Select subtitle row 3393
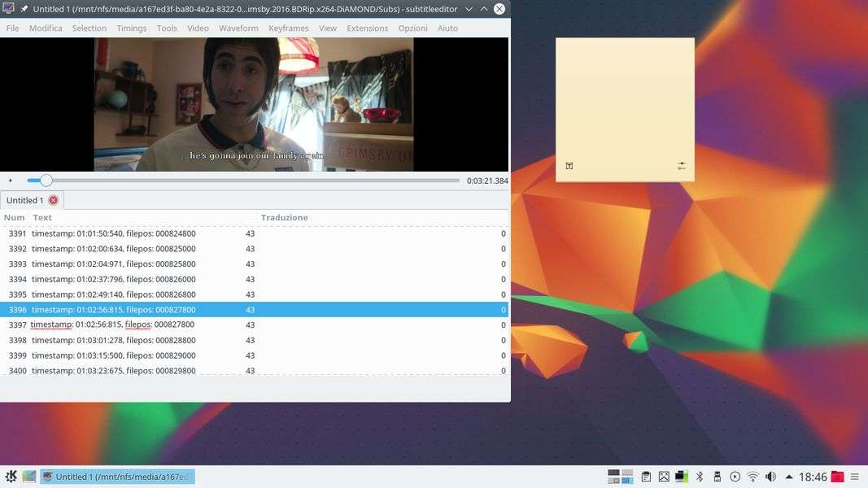The image size is (868, 488). 254,264
